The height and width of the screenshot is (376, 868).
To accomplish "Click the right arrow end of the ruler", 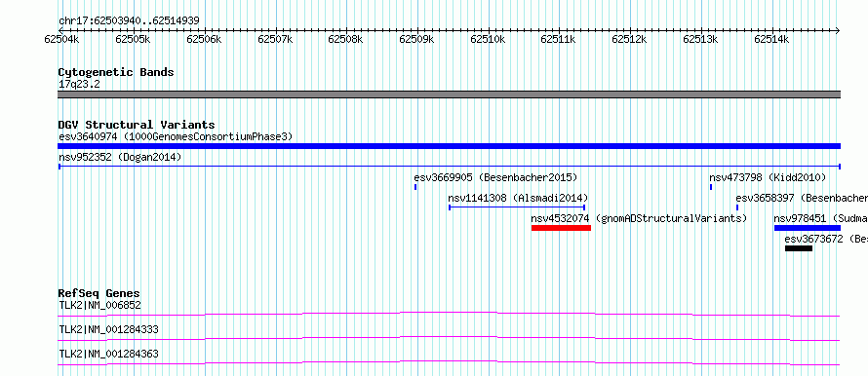I will tap(838, 31).
